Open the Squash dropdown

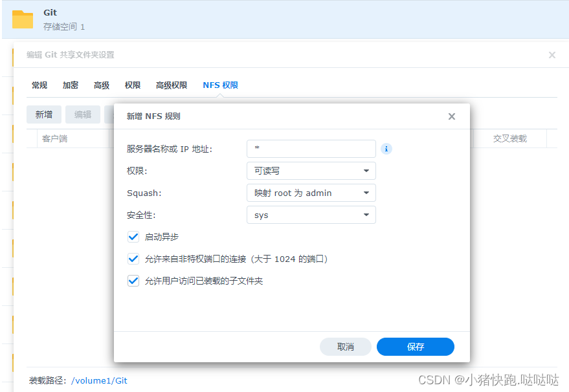(x=311, y=193)
